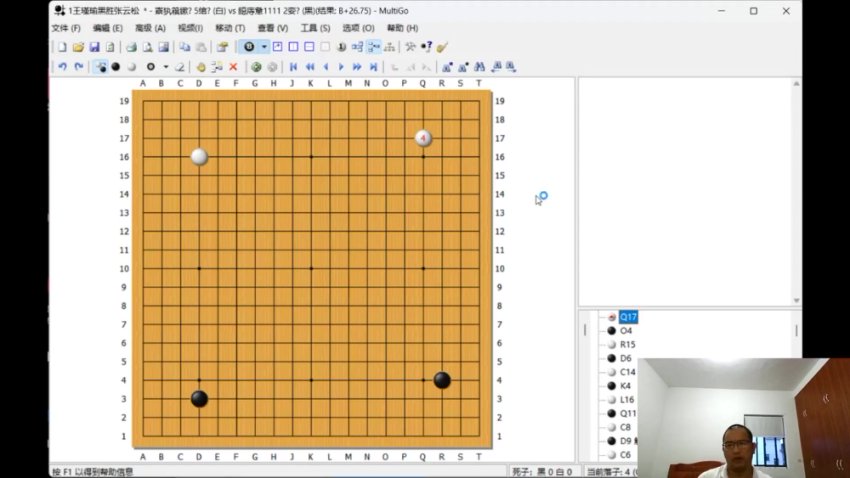Click white stone numbered 4 on the board
This screenshot has height=478, width=850.
pyautogui.click(x=423, y=138)
